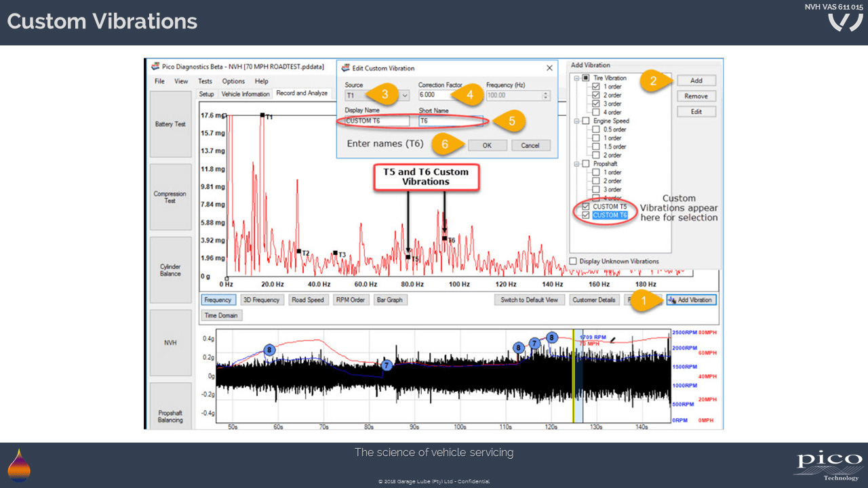Close the Edit Custom Vibration dialog
The width and height of the screenshot is (868, 488).
click(549, 68)
